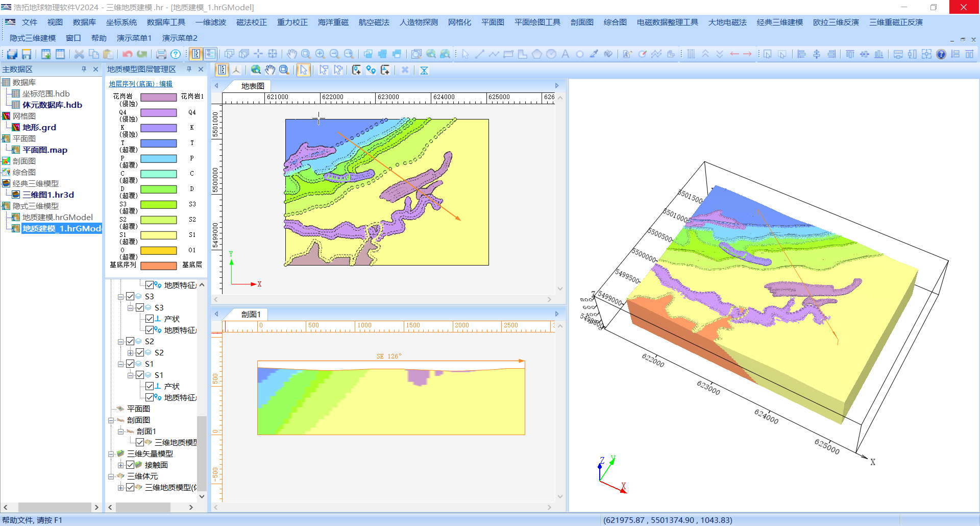Toggle the 接触面 checkbox
980x526 pixels.
[x=130, y=465]
